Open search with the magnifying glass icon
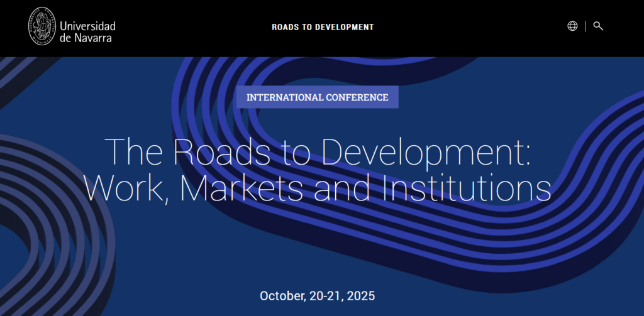 pos(598,26)
